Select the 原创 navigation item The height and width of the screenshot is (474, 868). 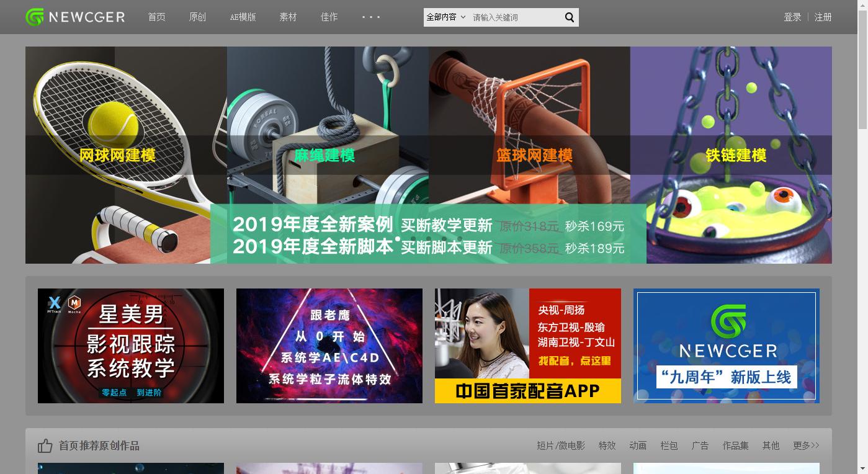pyautogui.click(x=197, y=17)
